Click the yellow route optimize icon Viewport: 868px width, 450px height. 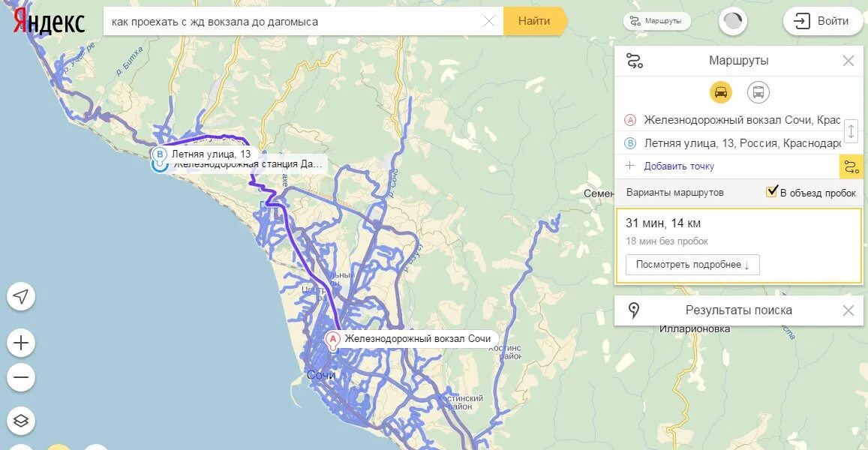point(851,166)
